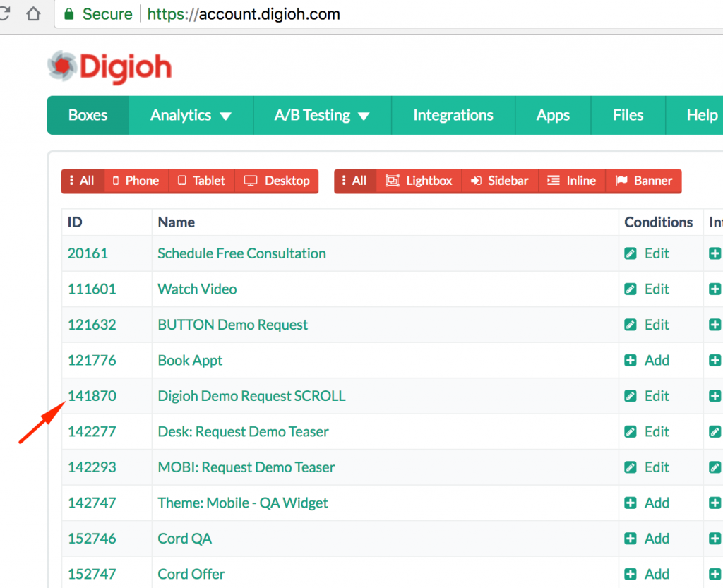Open box ID 121632
723x588 pixels.
point(92,325)
